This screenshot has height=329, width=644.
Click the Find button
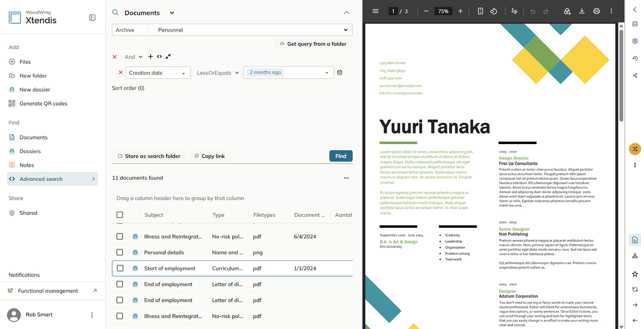[x=341, y=156]
